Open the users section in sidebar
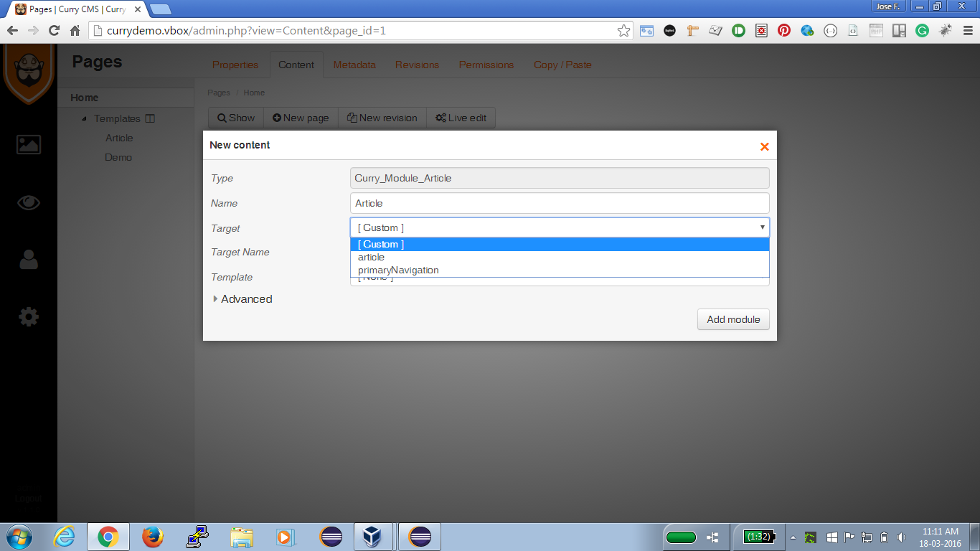 pos(29,259)
